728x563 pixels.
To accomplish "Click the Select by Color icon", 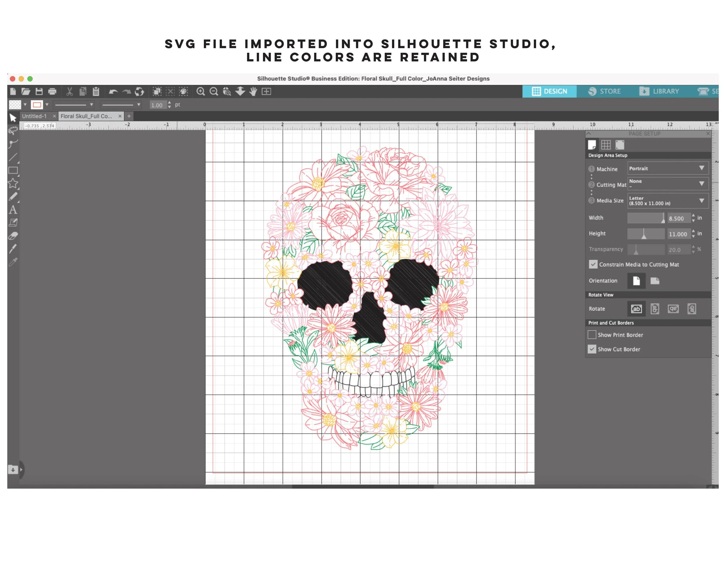I will (183, 92).
